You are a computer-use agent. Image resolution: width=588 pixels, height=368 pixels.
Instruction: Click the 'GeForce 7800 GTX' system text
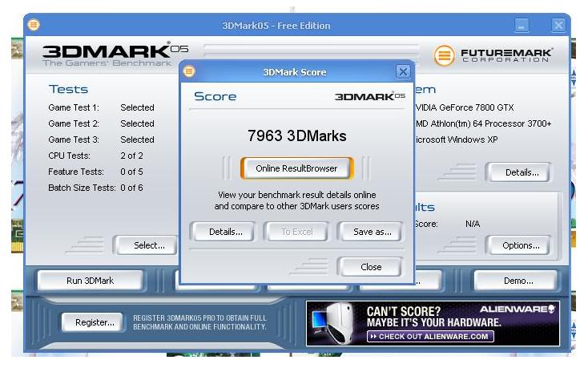coord(477,107)
